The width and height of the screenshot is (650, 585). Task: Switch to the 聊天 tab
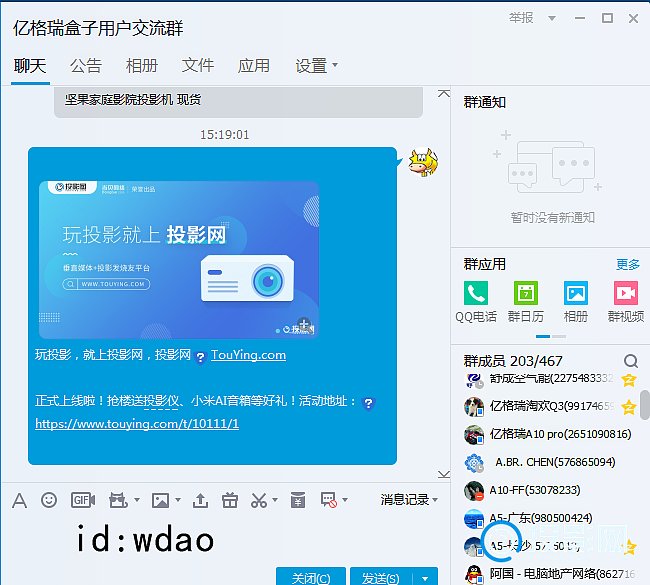[x=30, y=66]
